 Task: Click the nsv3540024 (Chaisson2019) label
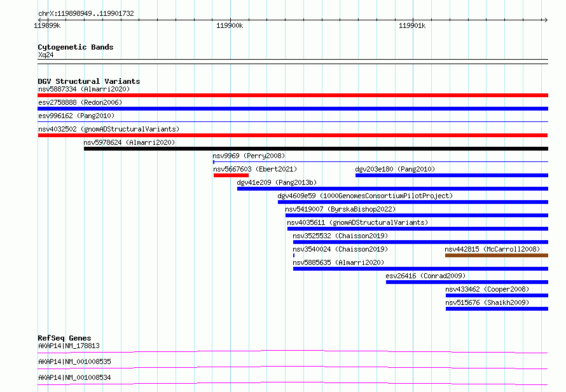click(340, 249)
